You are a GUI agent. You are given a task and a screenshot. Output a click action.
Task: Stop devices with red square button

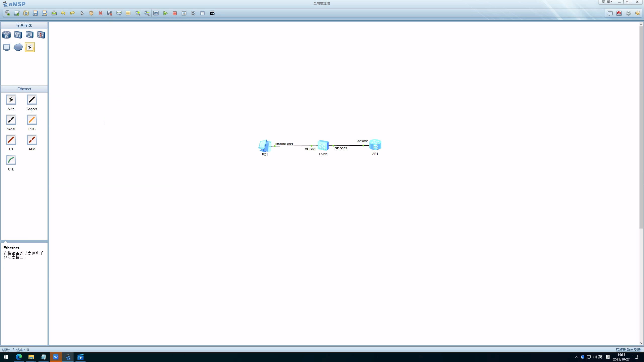pos(175,13)
